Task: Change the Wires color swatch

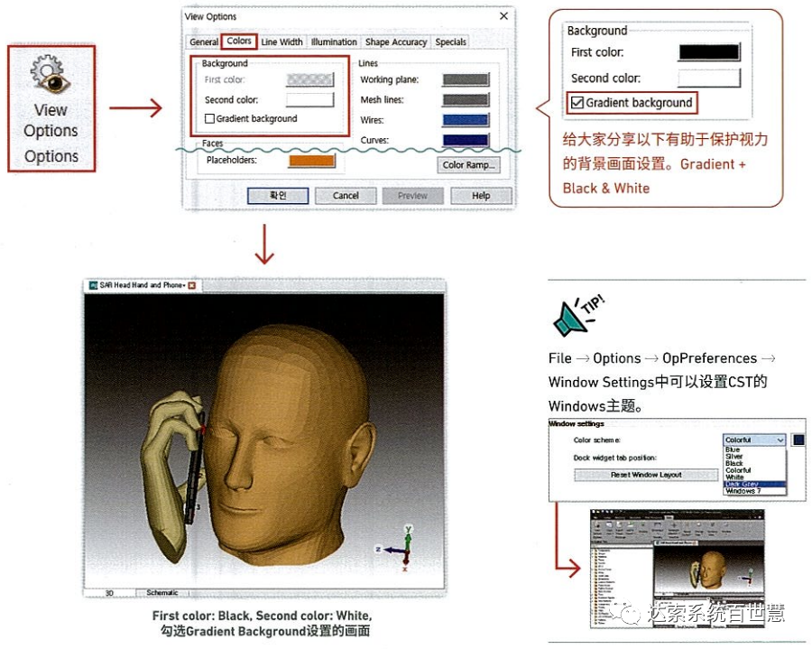Action: 466,120
